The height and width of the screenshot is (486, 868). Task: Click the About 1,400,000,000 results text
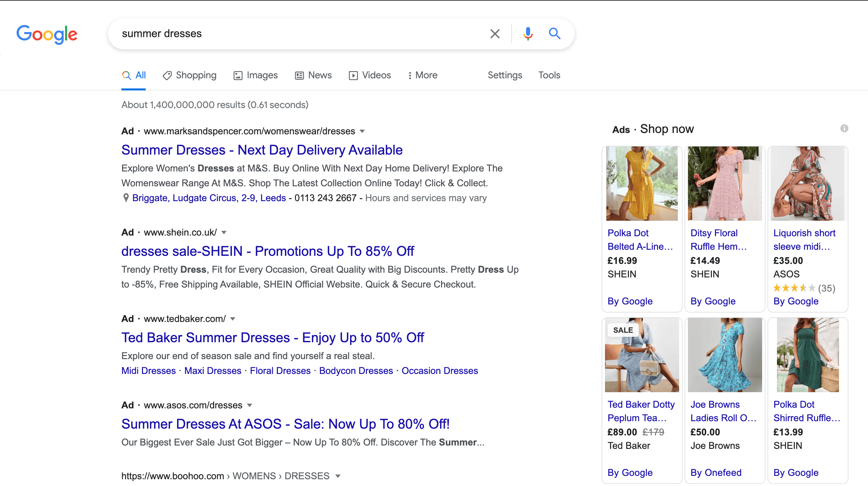215,105
